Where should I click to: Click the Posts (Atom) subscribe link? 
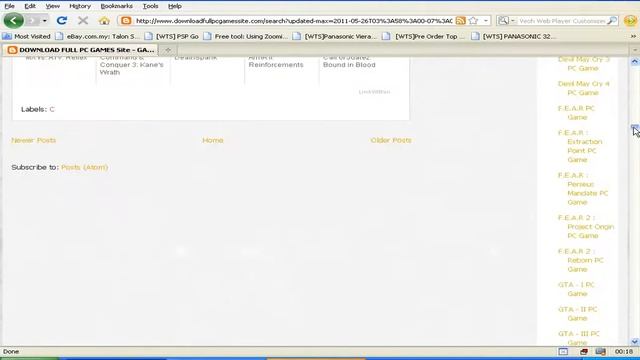pos(84,167)
